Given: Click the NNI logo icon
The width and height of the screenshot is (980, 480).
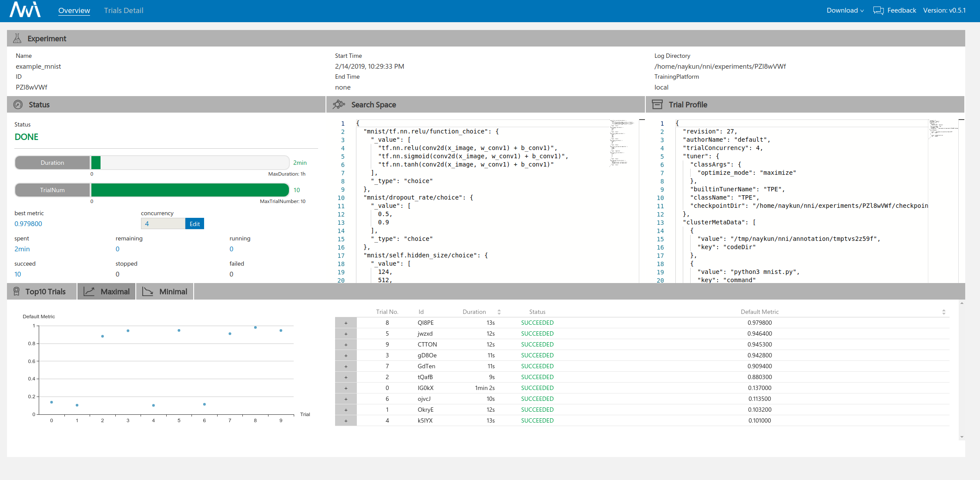Looking at the screenshot, I should pos(25,10).
